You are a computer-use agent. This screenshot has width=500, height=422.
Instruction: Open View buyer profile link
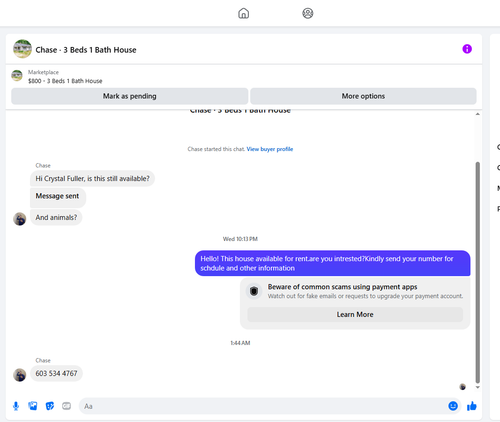(x=270, y=149)
